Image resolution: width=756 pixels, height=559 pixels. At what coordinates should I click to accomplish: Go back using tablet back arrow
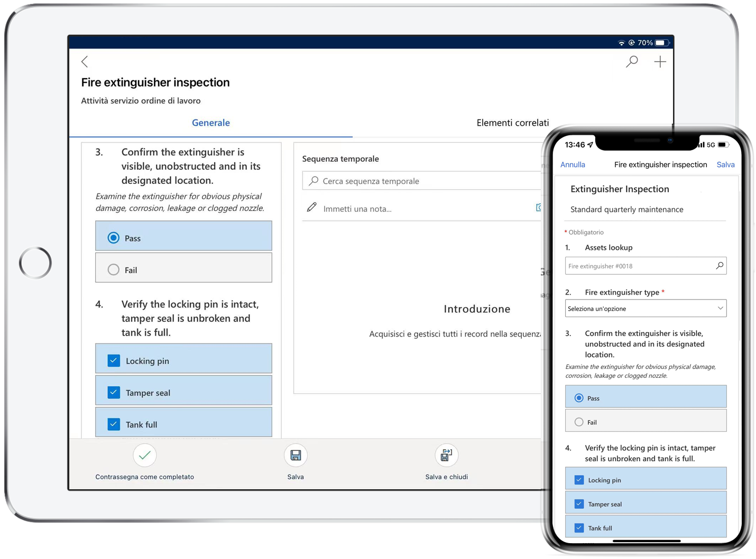click(x=85, y=62)
